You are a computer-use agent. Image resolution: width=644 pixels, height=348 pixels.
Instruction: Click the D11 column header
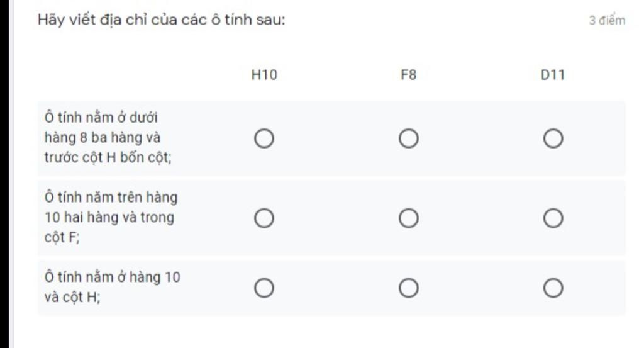click(553, 76)
